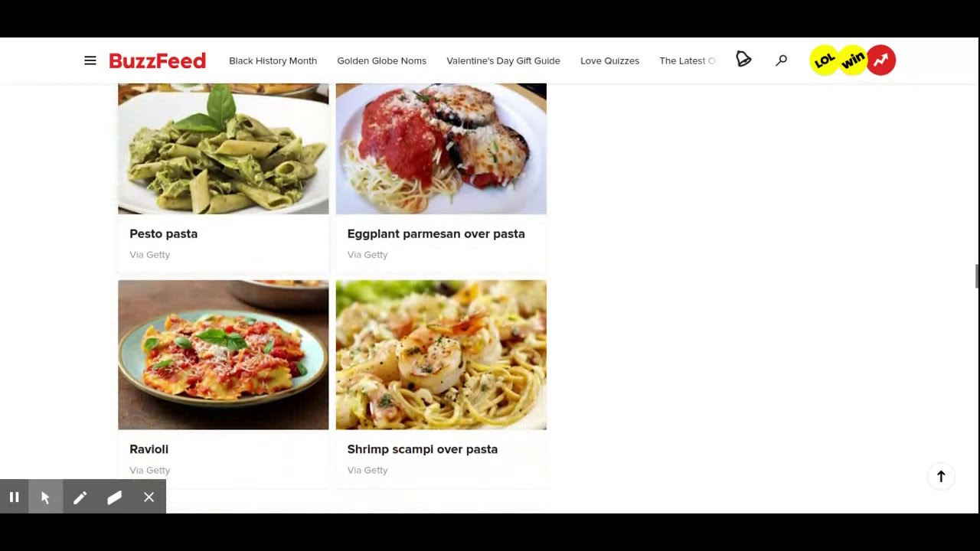980x551 pixels.
Task: Click the notification tag icon in header
Action: [x=743, y=60]
